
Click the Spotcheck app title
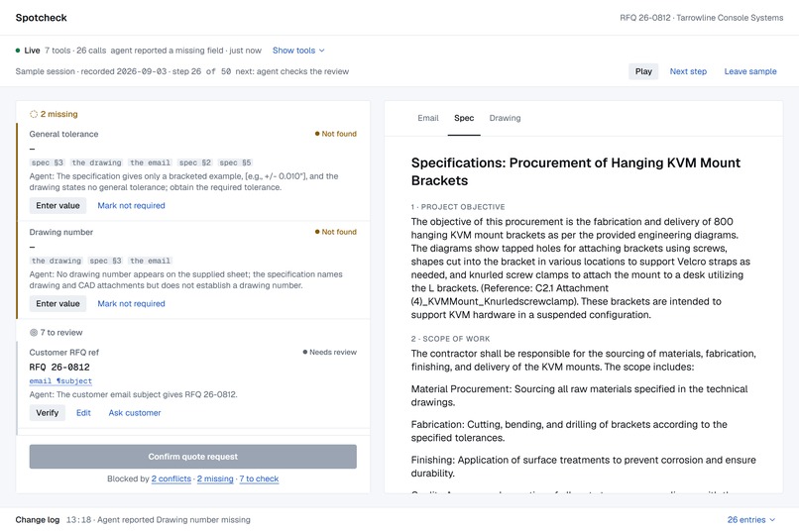click(42, 18)
